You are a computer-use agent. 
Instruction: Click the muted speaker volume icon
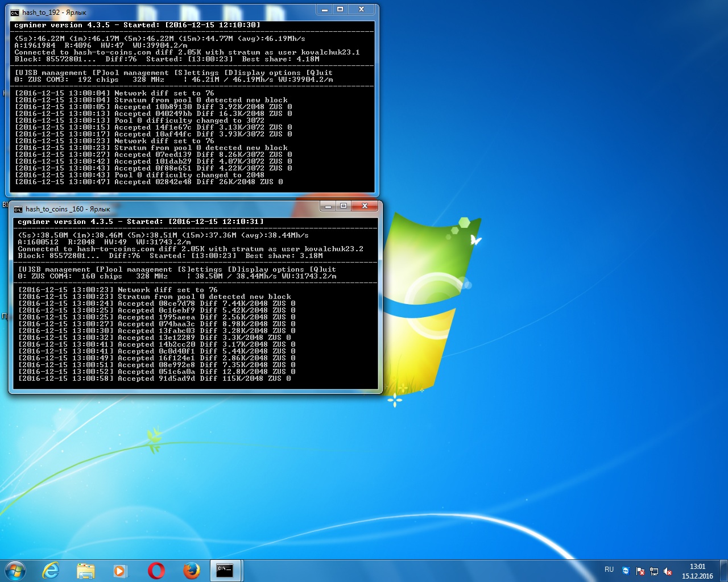tap(668, 571)
